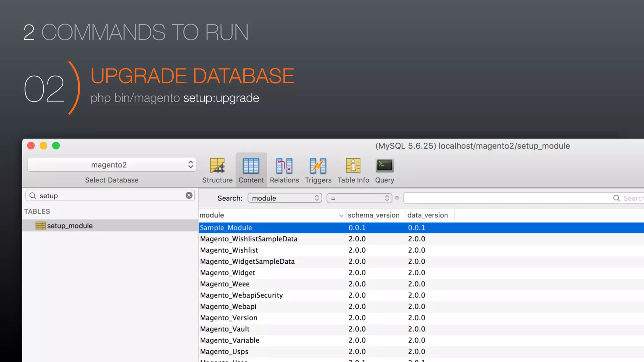The height and width of the screenshot is (362, 644).
Task: Click the module column header
Action: click(272, 215)
